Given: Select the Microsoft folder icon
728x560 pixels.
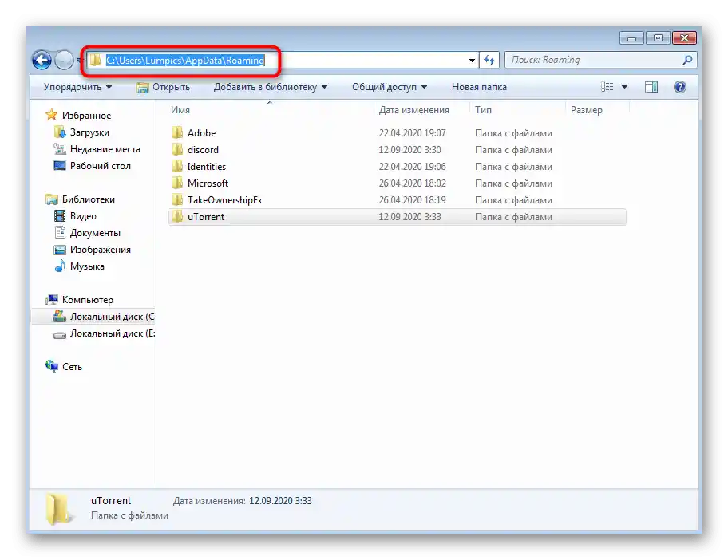Looking at the screenshot, I should coord(177,183).
